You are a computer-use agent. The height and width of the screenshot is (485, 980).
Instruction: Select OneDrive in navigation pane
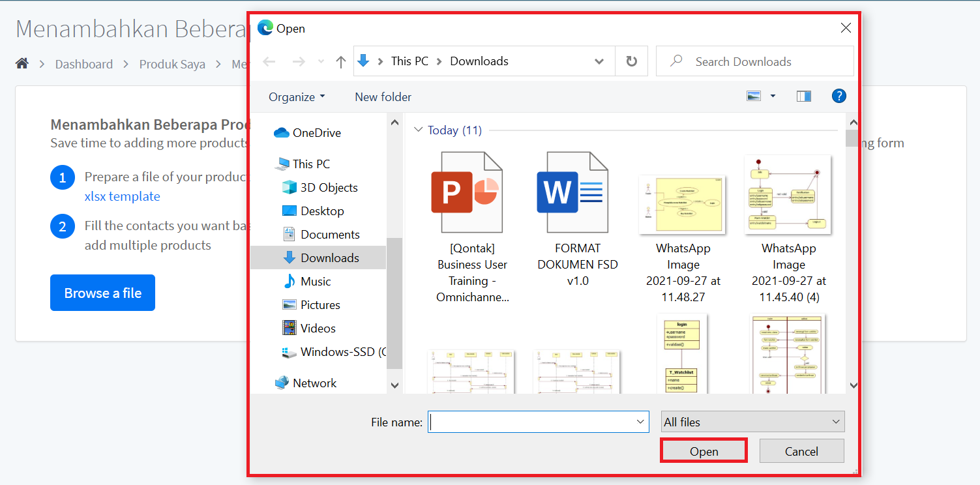308,133
